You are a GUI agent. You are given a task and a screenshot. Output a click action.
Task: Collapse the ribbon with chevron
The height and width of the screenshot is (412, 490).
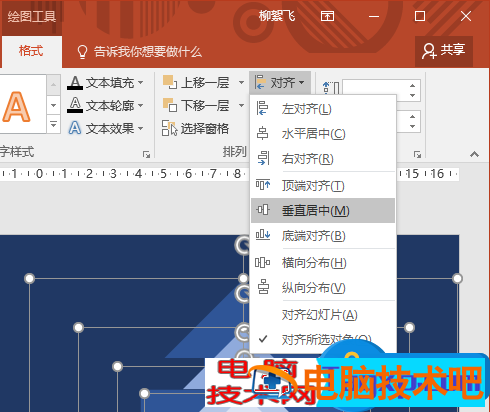[474, 154]
